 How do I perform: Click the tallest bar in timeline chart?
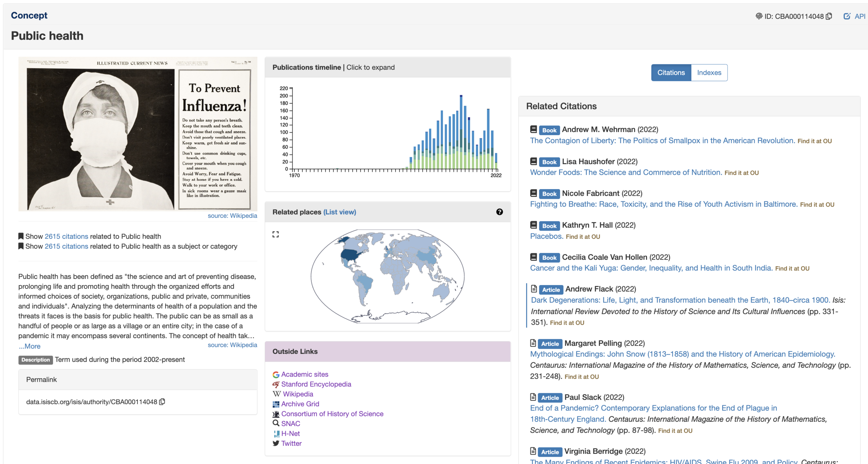tap(461, 132)
